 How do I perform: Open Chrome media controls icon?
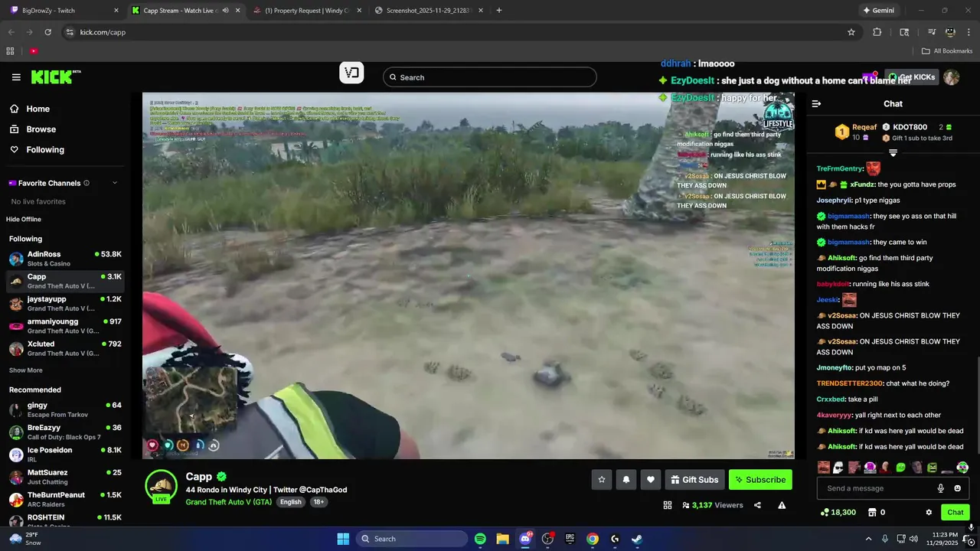pos(932,32)
